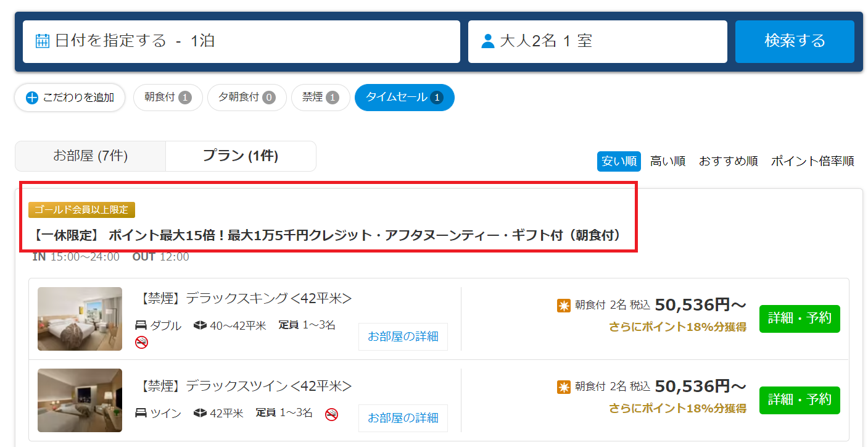Disable the タイムセール filter chip
Screen dimensions: 868x447
404,98
